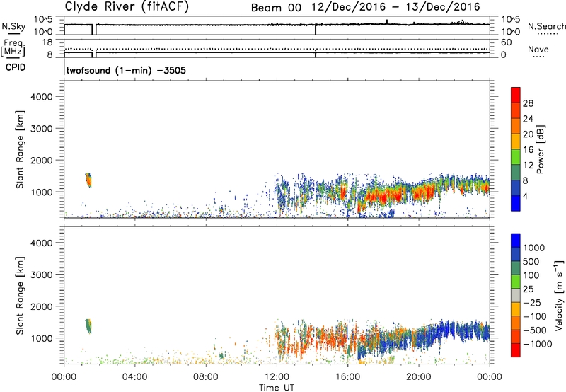Click the 2000 tick in the velocity panel

pyautogui.click(x=42, y=306)
